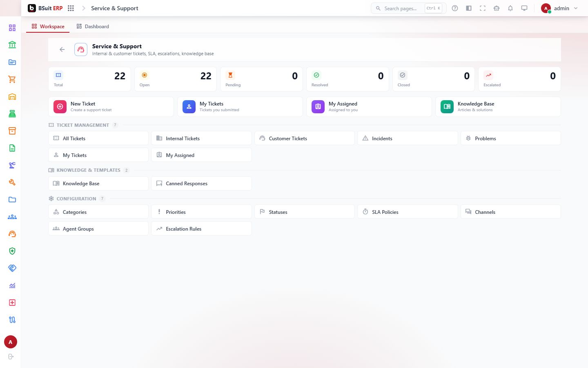Click the Escalated stat card
This screenshot has width=588, height=368.
point(519,79)
